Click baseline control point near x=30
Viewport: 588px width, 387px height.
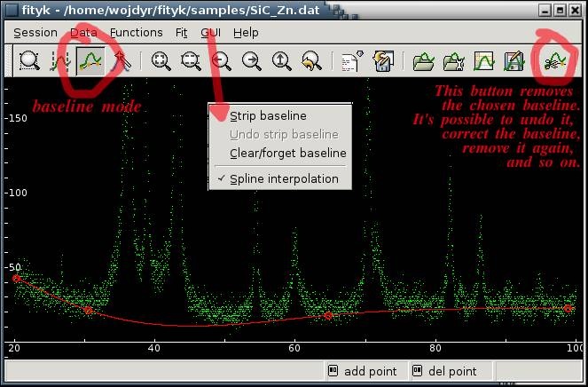tap(88, 311)
